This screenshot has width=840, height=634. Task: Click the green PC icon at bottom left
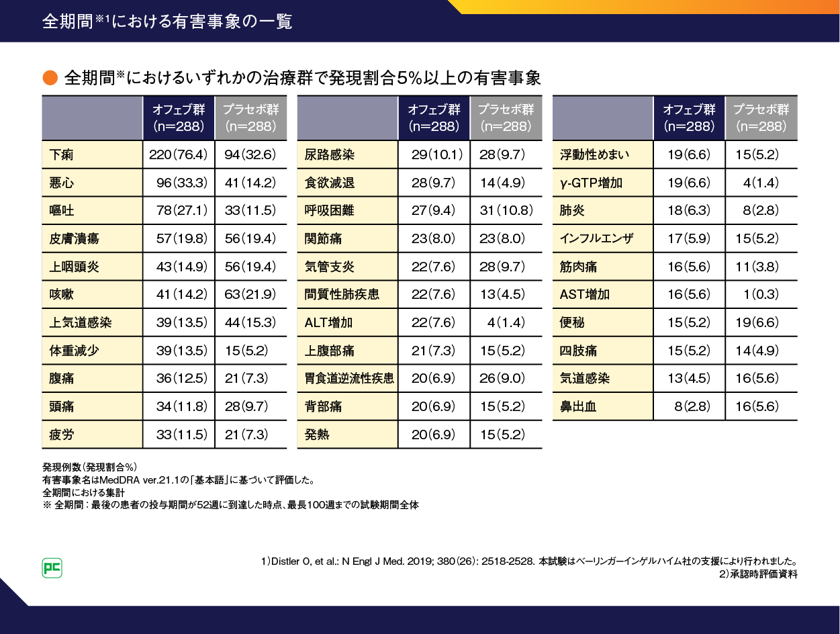(52, 568)
